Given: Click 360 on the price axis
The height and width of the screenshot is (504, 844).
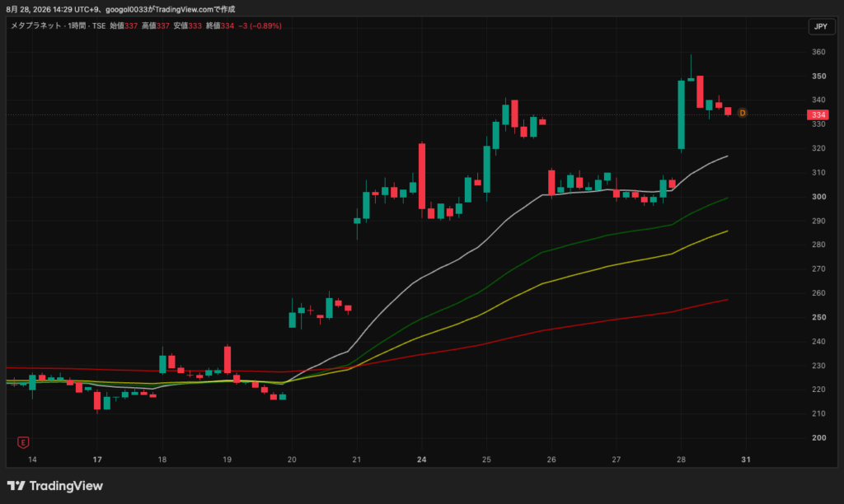Looking at the screenshot, I should point(818,52).
